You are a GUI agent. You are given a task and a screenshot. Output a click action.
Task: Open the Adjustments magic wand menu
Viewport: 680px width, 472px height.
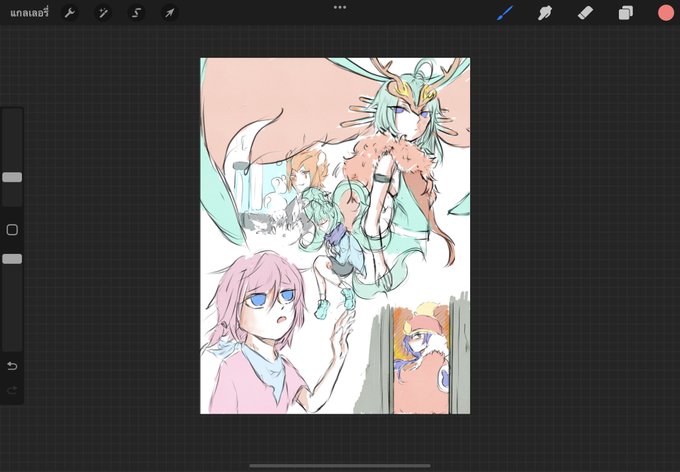103,13
